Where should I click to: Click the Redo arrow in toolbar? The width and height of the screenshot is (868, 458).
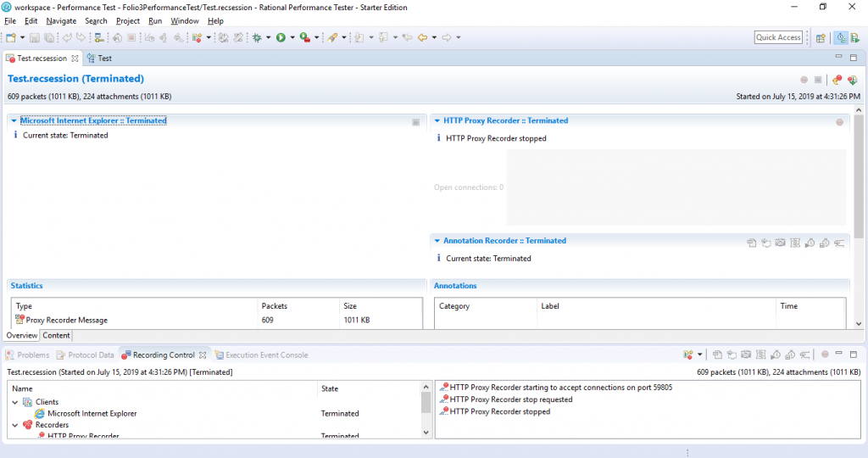click(x=81, y=37)
